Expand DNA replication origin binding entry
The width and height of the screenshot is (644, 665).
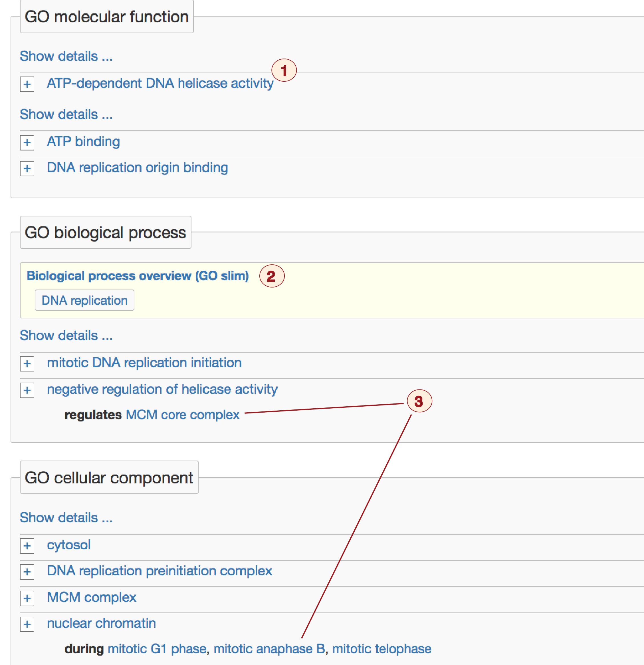[x=27, y=169]
